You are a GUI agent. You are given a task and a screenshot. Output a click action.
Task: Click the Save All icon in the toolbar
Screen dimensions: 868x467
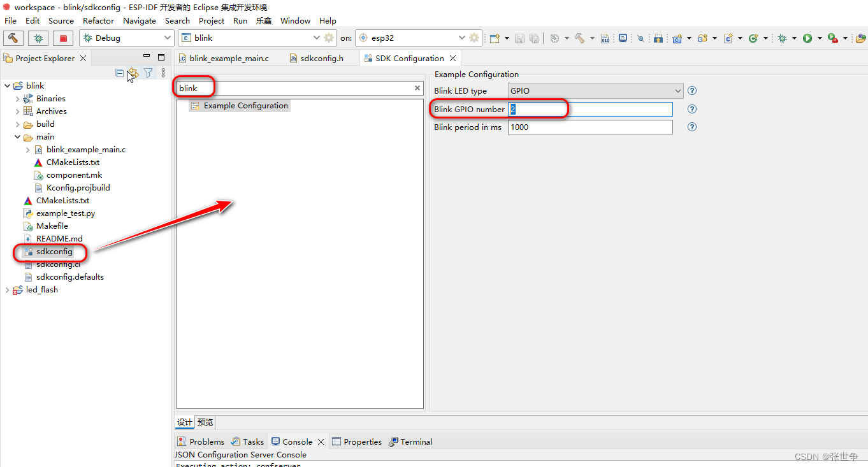534,38
